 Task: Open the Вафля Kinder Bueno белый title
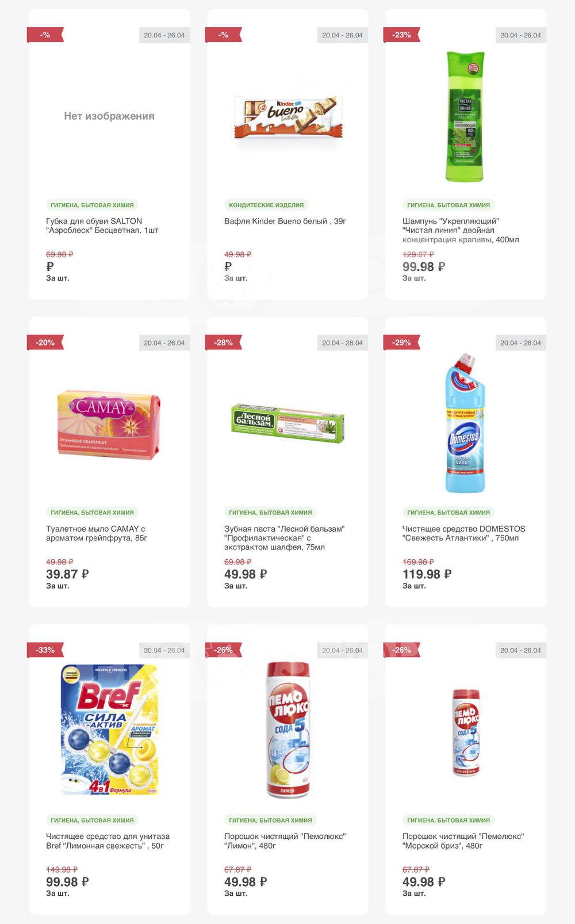pyautogui.click(x=285, y=221)
